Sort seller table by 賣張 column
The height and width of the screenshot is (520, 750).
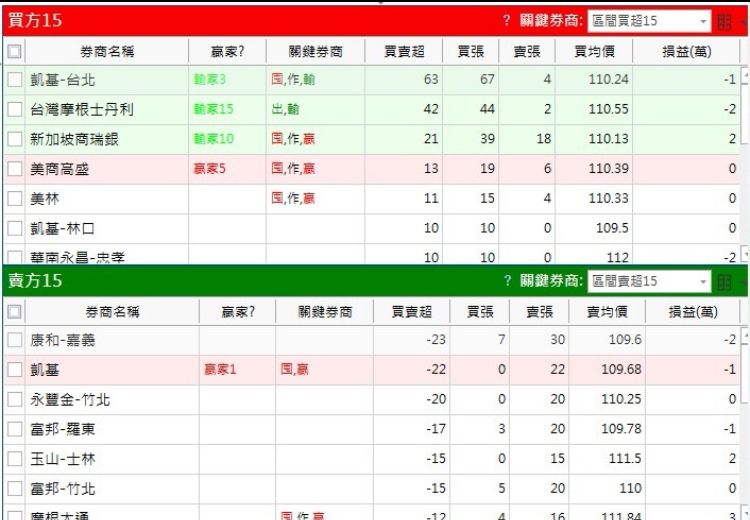(x=539, y=312)
